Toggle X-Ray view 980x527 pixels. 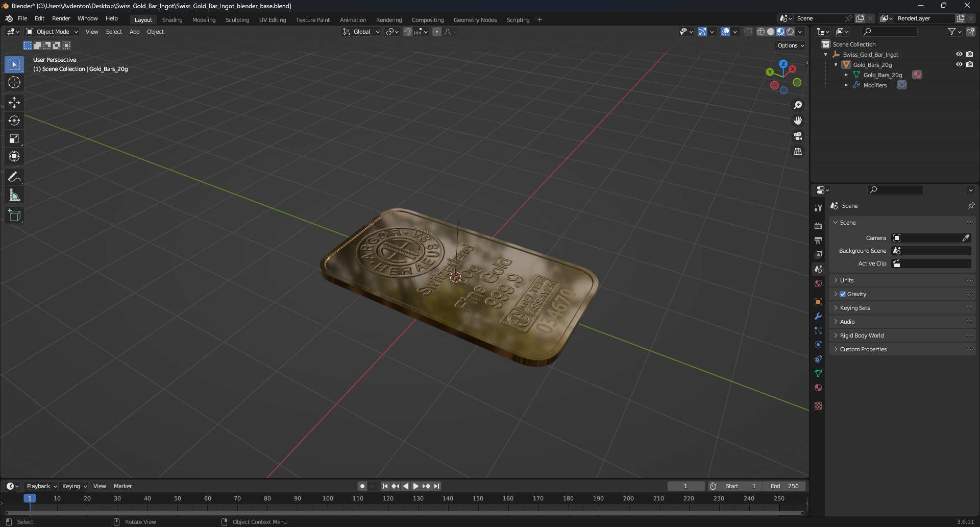(748, 32)
